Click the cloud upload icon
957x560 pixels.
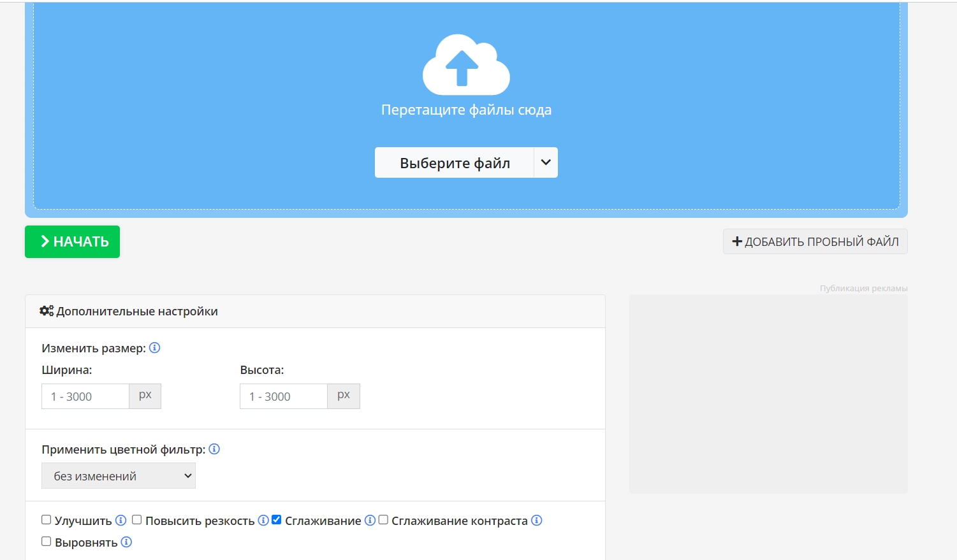tap(466, 65)
